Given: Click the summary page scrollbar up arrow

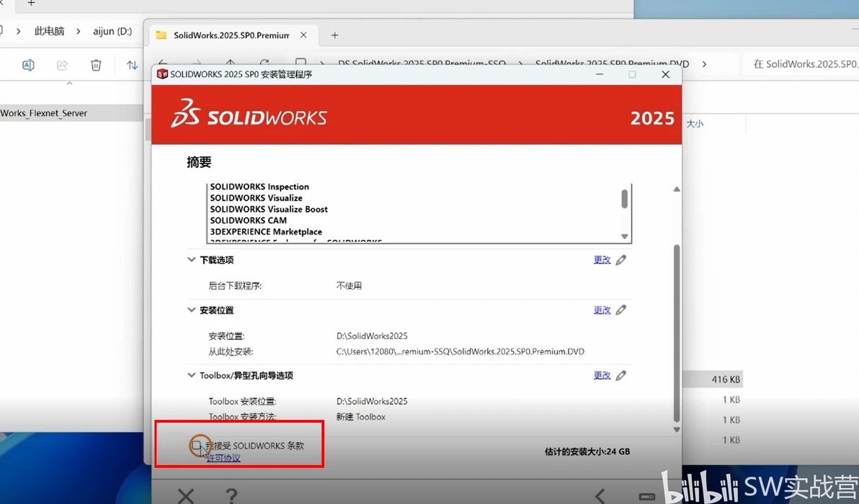Looking at the screenshot, I should point(677,189).
